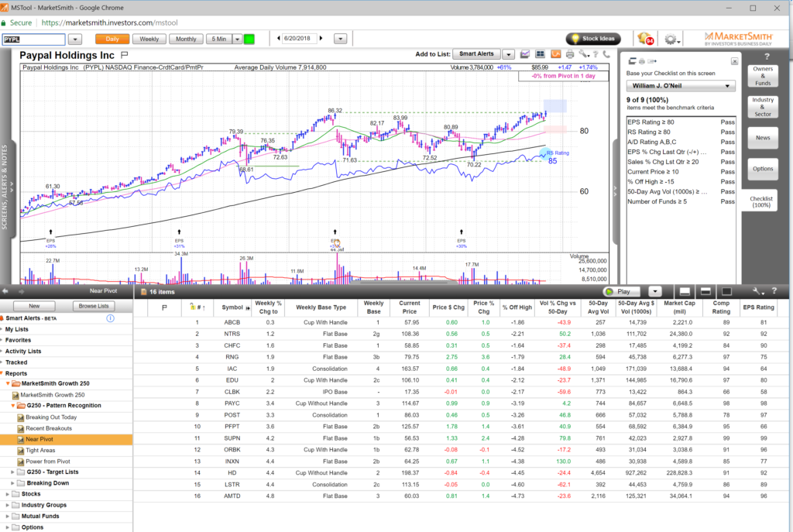793x532 pixels.
Task: Open the alerts bell with 94 badge
Action: pos(645,39)
